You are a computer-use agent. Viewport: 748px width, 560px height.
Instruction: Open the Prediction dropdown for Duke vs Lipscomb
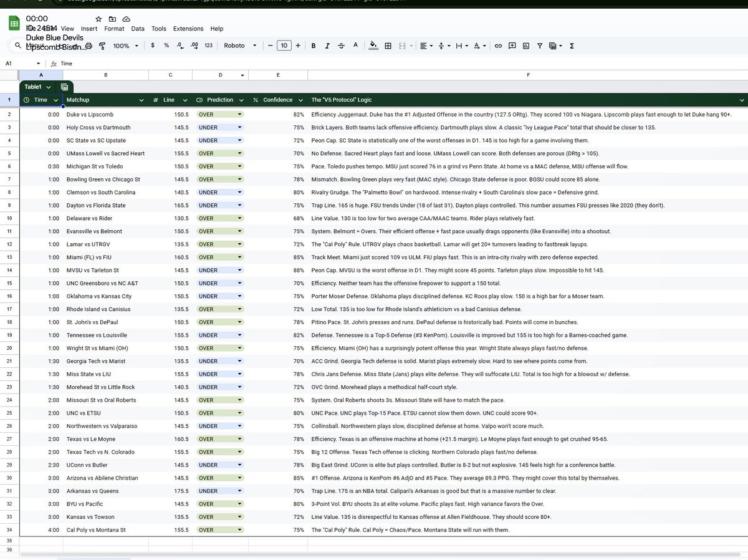point(240,115)
